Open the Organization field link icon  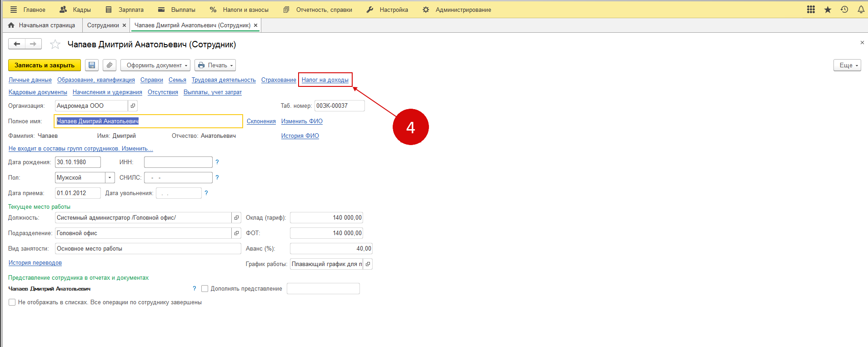133,106
